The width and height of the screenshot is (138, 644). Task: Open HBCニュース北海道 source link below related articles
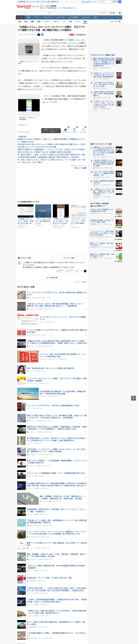click(x=80, y=168)
